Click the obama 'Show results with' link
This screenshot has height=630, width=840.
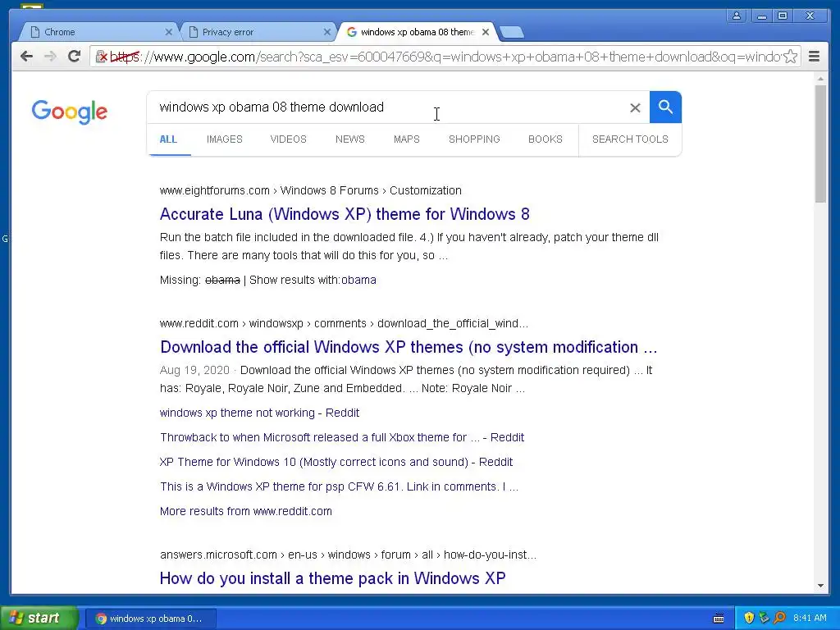pos(358,281)
